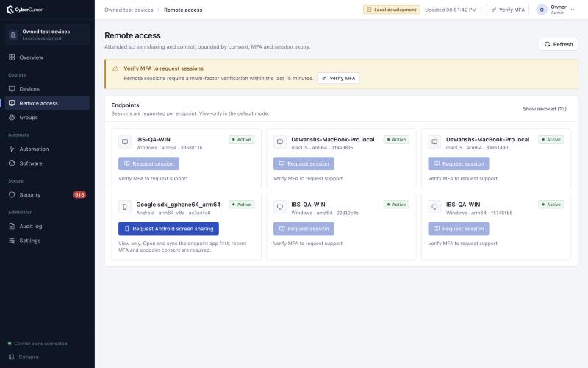Image resolution: width=588 pixels, height=368 pixels.
Task: Click 'Remote access' breadcrumb text
Action: (183, 10)
